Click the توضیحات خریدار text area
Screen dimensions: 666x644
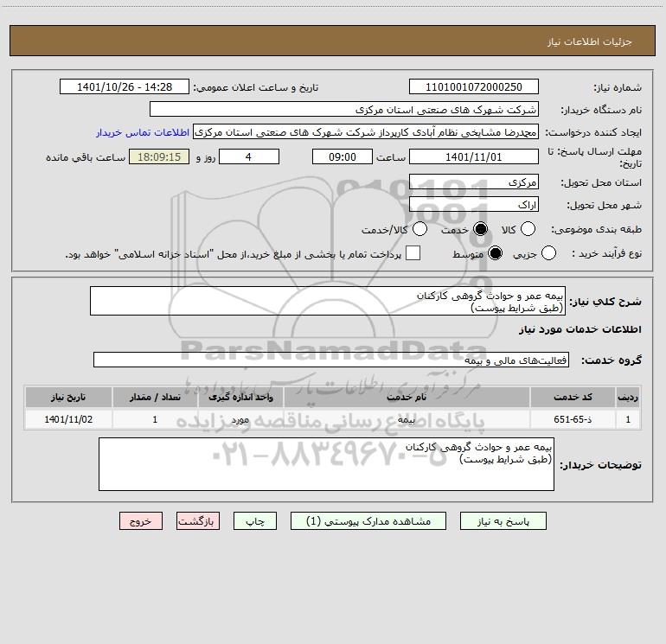[x=326, y=464]
